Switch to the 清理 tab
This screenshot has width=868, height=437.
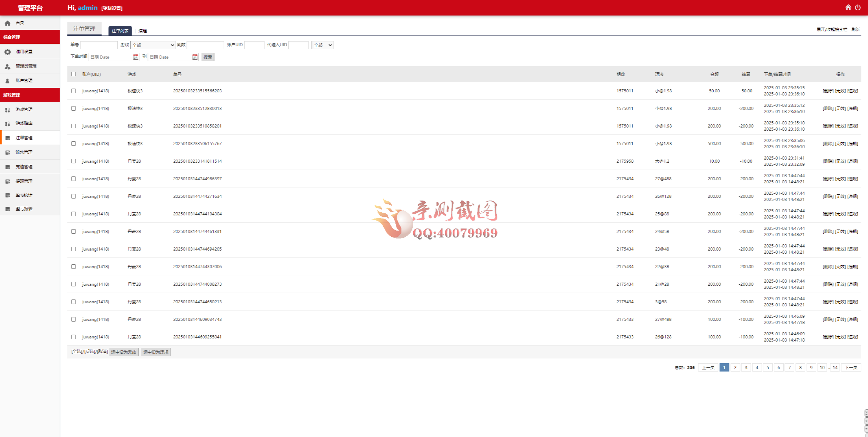pyautogui.click(x=143, y=31)
